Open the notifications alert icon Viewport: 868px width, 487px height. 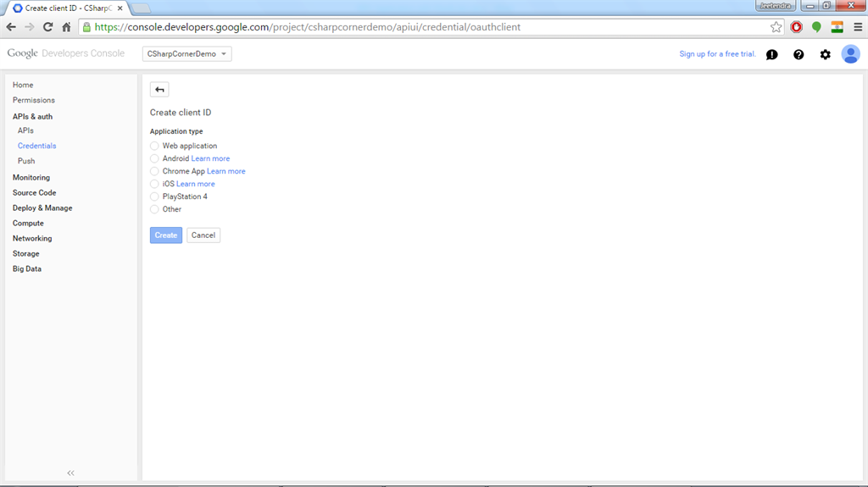(x=771, y=54)
